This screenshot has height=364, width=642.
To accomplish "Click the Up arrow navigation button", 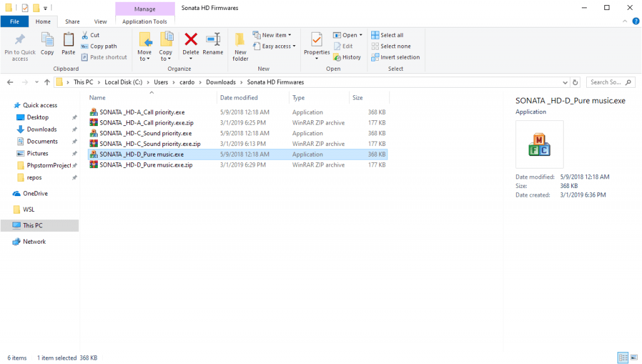I will coord(47,82).
